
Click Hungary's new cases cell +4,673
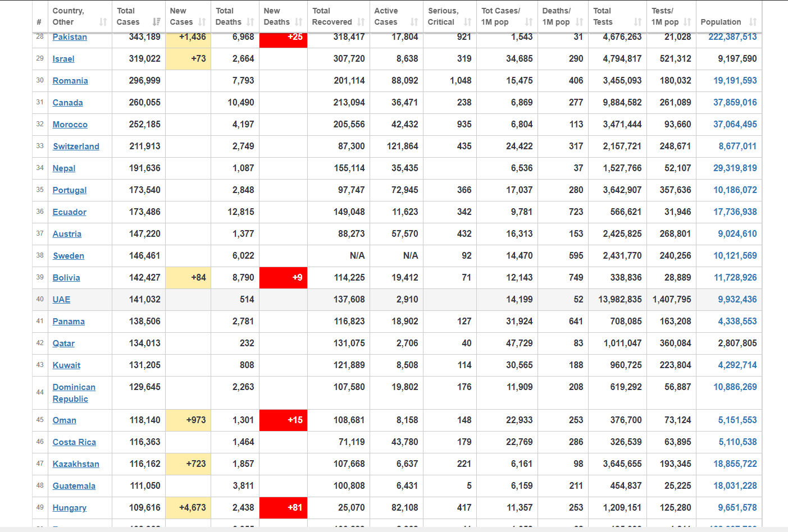188,508
